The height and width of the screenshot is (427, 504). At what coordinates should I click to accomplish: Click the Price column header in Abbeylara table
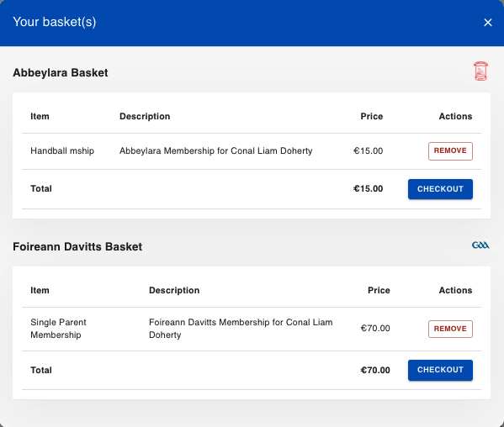click(372, 116)
